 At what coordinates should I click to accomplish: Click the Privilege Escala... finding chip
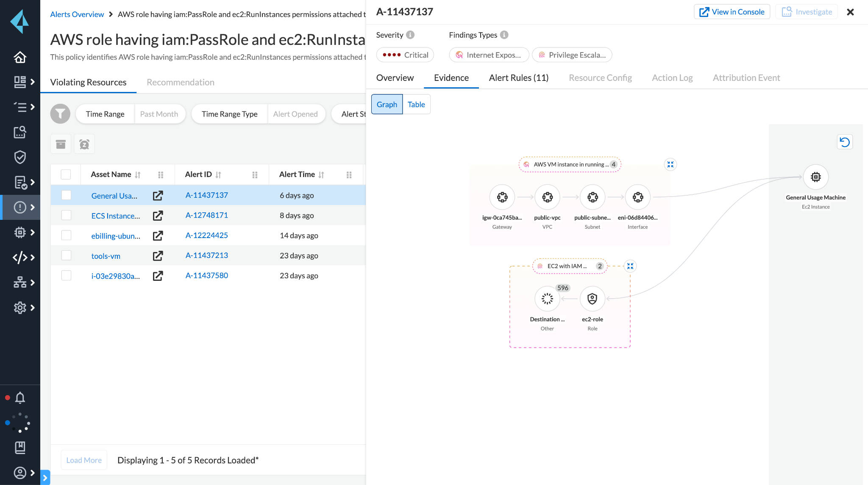572,55
